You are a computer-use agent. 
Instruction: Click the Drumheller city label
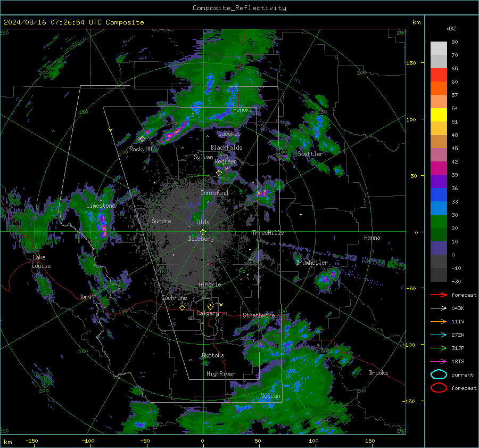(312, 263)
